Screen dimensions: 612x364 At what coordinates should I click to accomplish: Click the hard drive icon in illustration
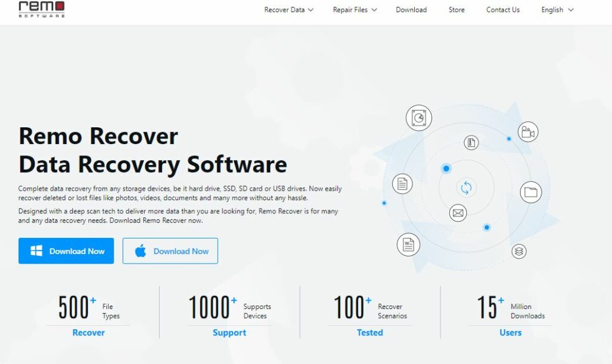coord(419,118)
